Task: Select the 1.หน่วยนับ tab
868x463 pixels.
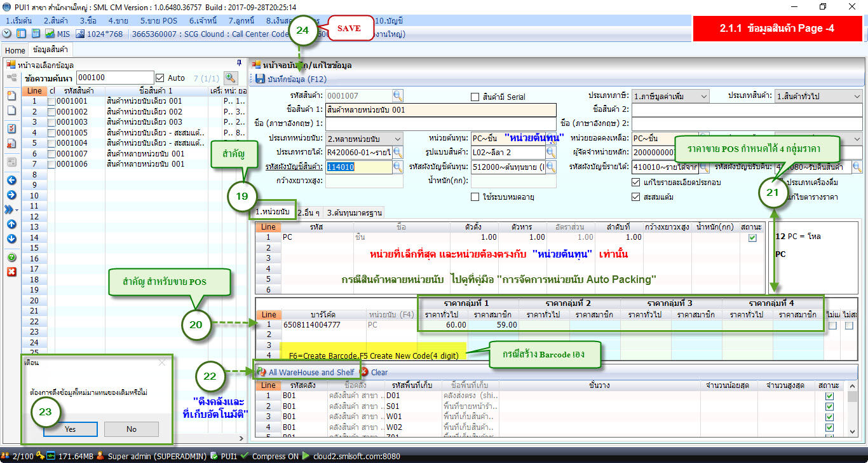Action: tap(272, 212)
